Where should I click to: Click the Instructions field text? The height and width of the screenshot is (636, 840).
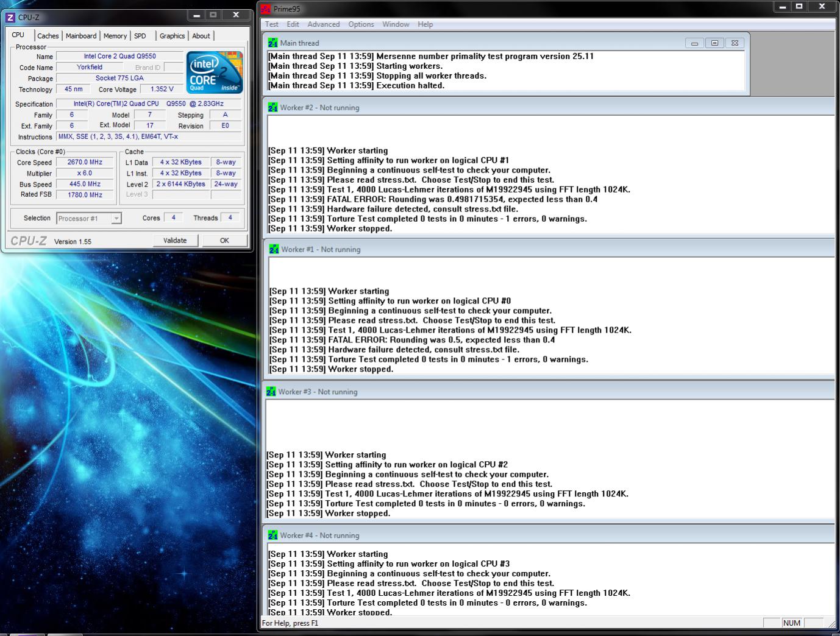149,136
